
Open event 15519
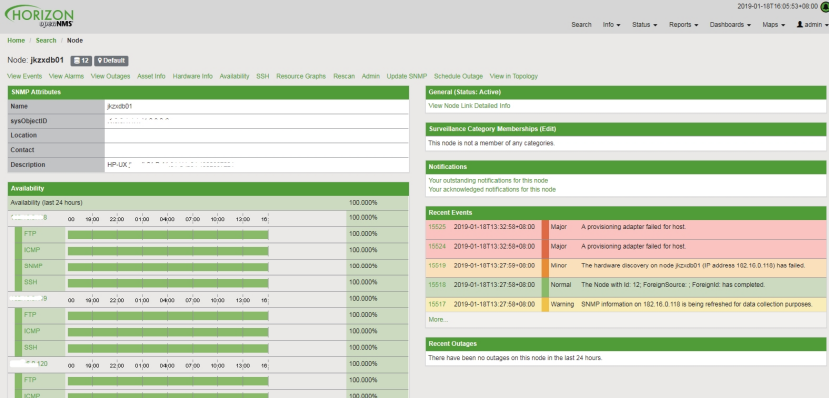(437, 266)
